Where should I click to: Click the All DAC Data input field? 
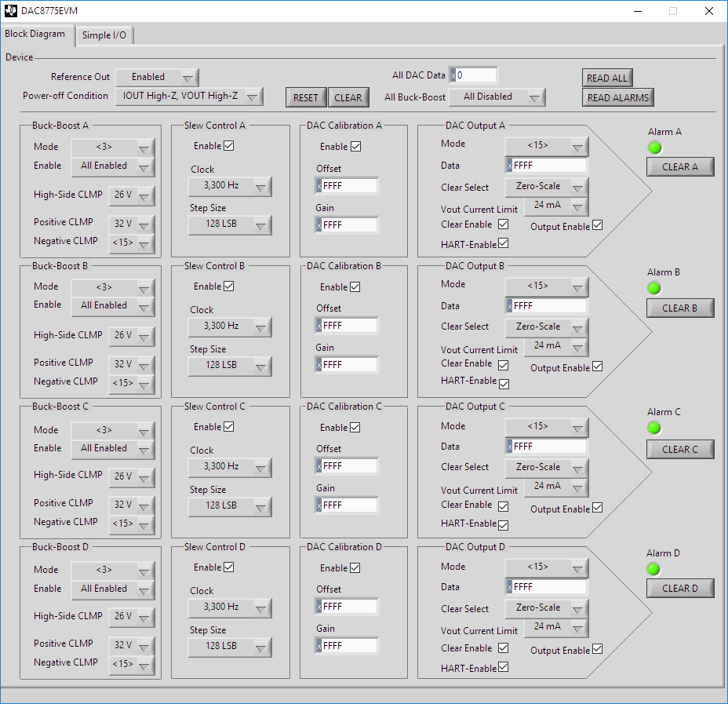[474, 75]
